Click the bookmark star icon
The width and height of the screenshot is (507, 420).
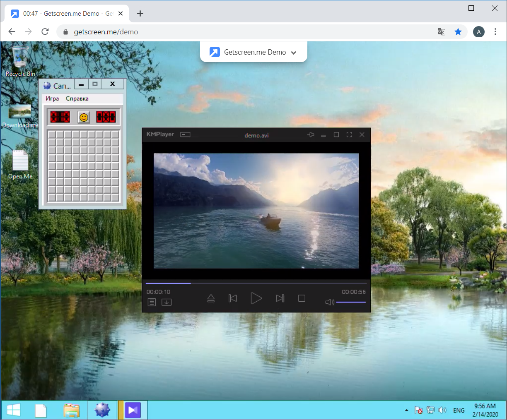coord(458,32)
